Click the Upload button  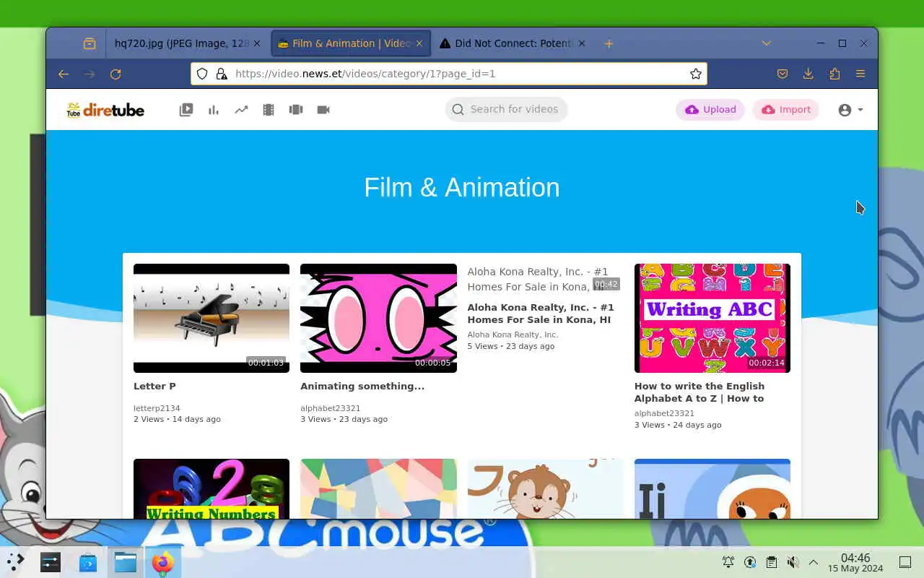pos(710,110)
